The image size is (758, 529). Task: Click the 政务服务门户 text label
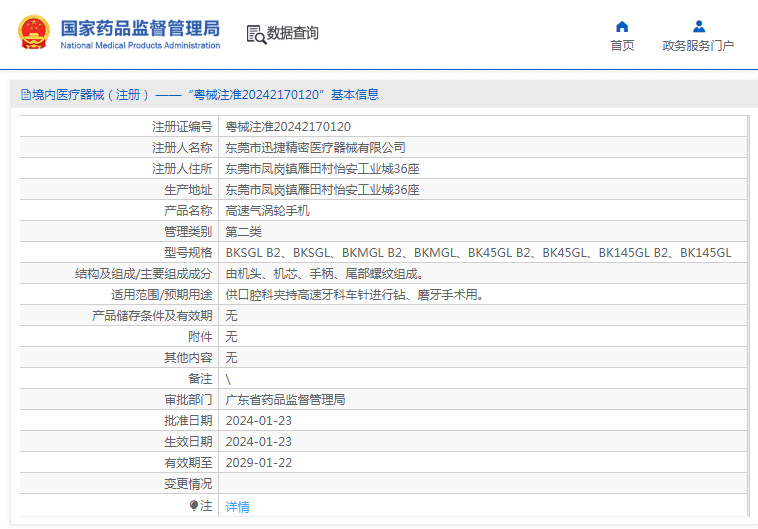pyautogui.click(x=698, y=45)
